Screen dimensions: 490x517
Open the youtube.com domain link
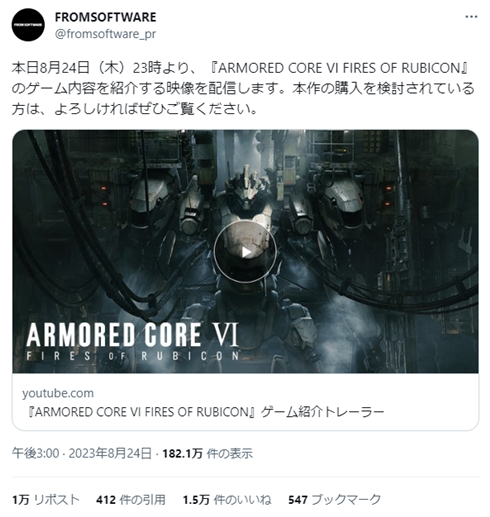coord(58,393)
